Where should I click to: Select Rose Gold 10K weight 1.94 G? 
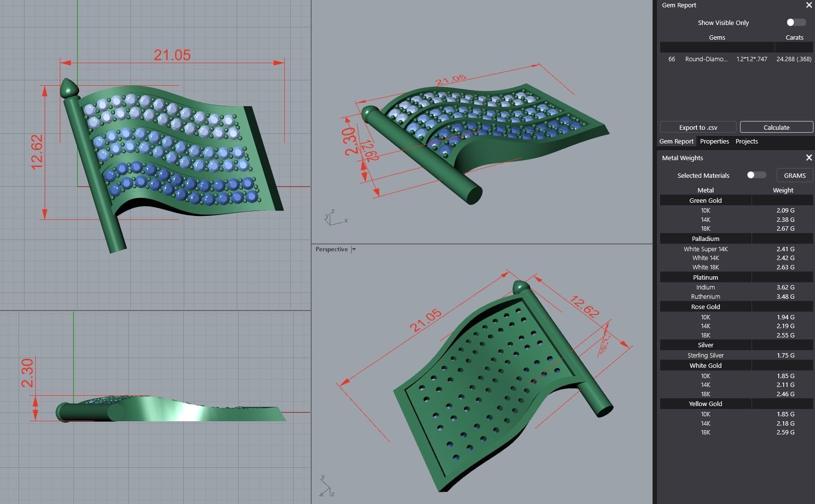point(785,317)
